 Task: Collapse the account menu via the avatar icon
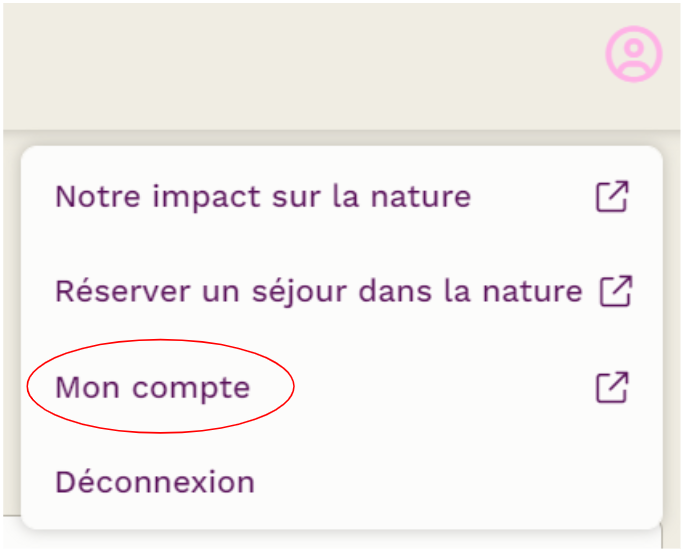634,54
